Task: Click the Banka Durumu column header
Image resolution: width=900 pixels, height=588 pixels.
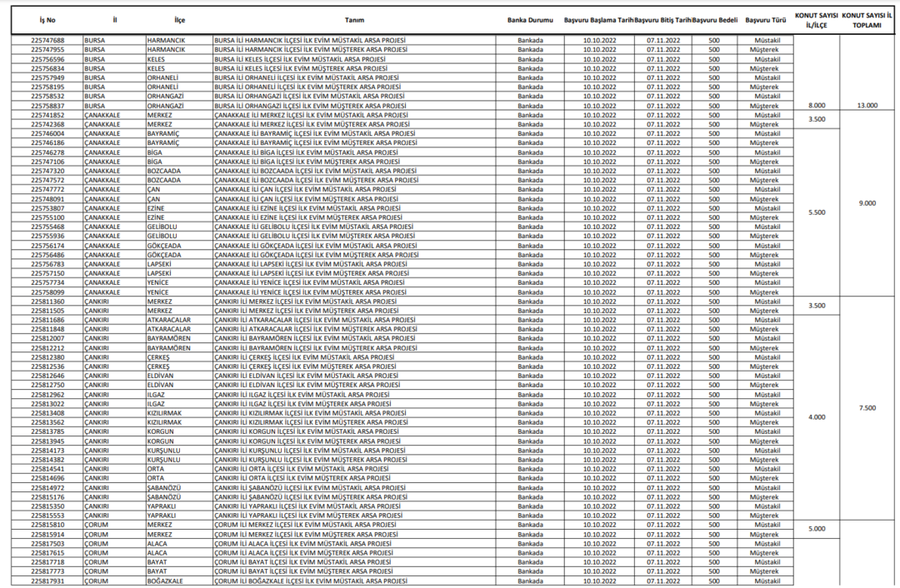Action: pos(530,20)
